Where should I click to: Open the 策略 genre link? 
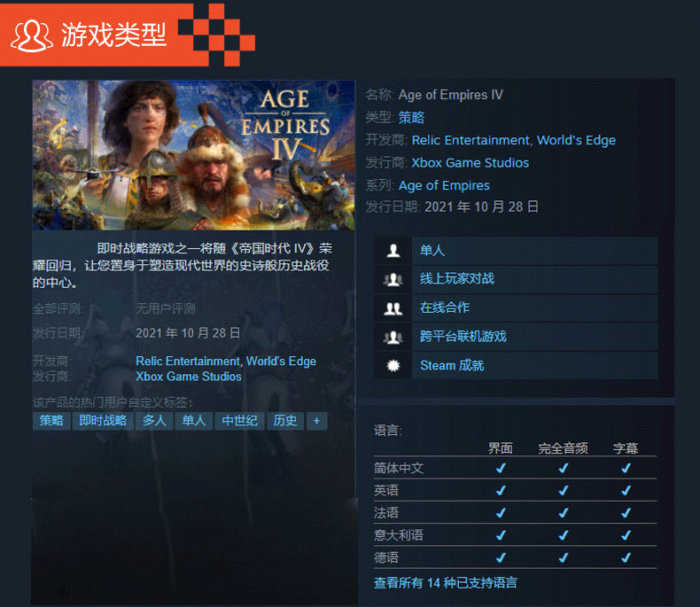tap(411, 117)
